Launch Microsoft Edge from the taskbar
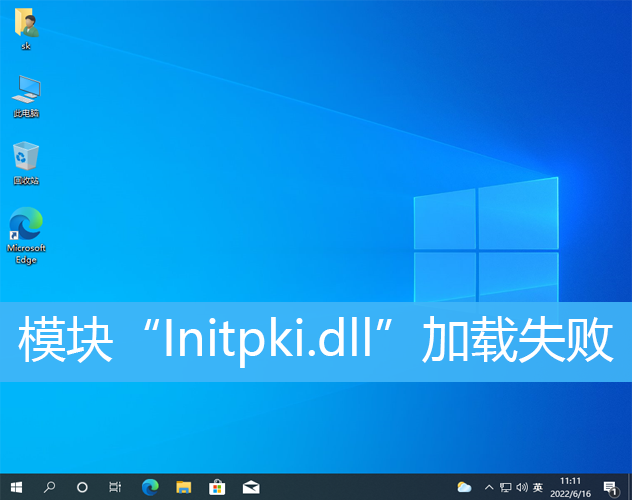This screenshot has height=500, width=632. click(x=150, y=487)
